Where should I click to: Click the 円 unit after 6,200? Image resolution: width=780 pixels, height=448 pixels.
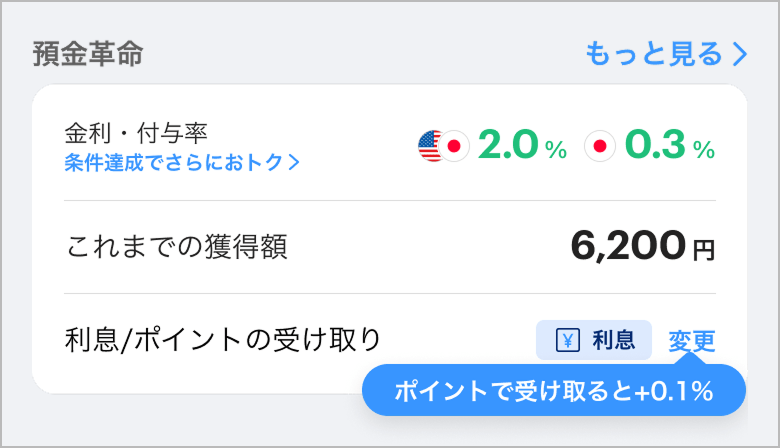point(704,250)
